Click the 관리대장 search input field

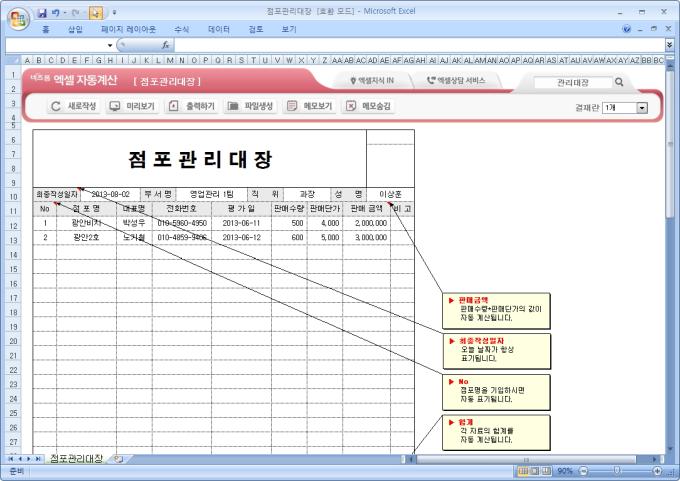[x=572, y=82]
